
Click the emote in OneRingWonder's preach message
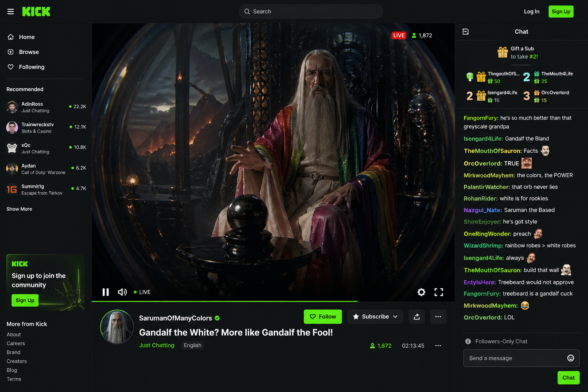pyautogui.click(x=538, y=234)
